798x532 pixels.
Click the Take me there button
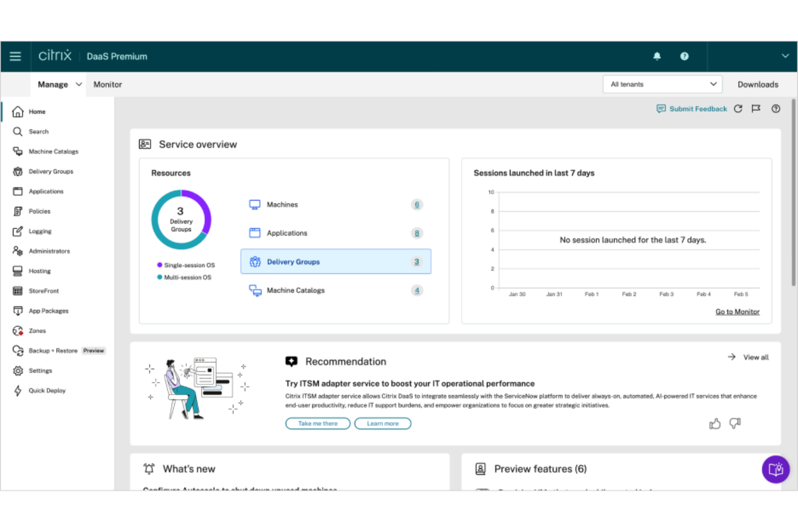pyautogui.click(x=318, y=424)
